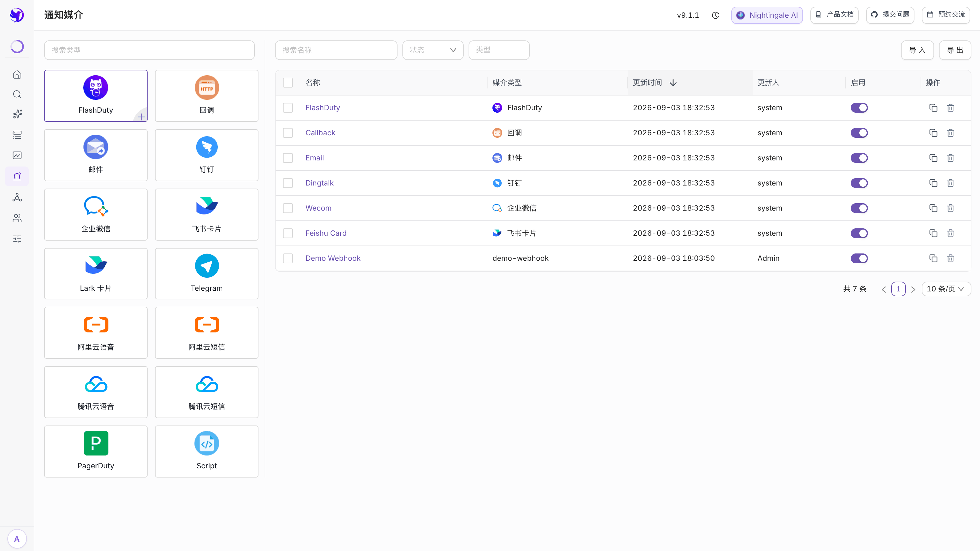The image size is (980, 551).
Task: Open the 类型 type filter dropdown
Action: pos(499,50)
